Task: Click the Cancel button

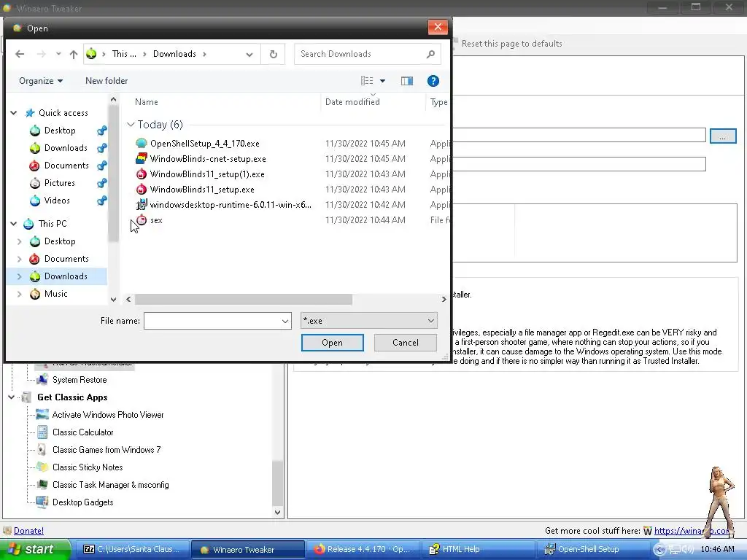Action: click(406, 343)
